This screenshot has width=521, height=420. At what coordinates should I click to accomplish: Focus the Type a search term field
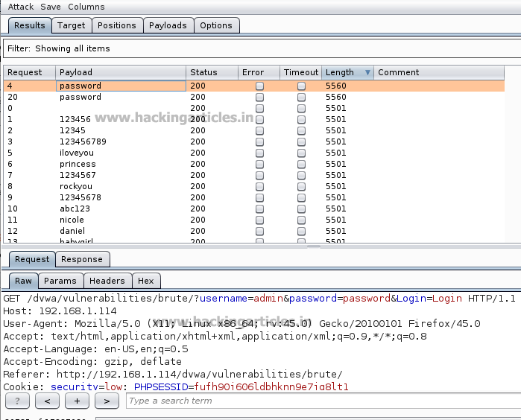[323, 401]
